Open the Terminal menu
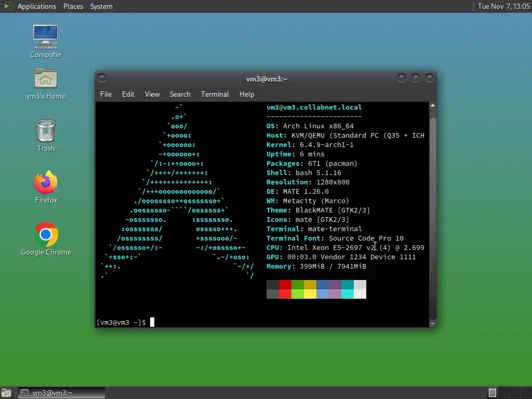Image resolution: width=532 pixels, height=399 pixels. tap(215, 94)
